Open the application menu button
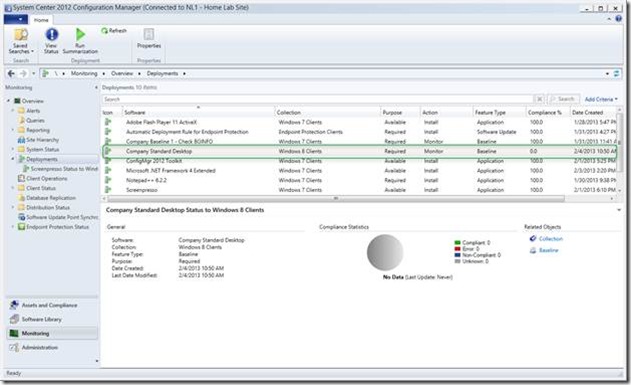 tap(16, 19)
